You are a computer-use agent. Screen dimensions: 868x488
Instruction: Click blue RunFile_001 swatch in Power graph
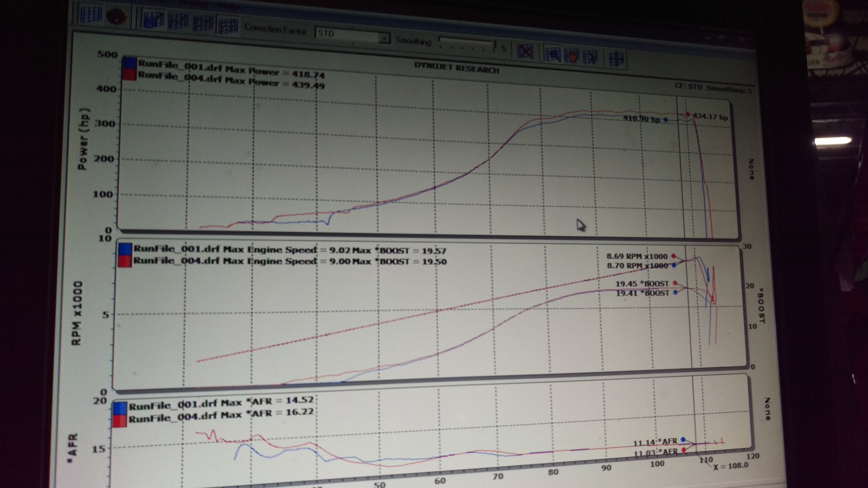129,63
